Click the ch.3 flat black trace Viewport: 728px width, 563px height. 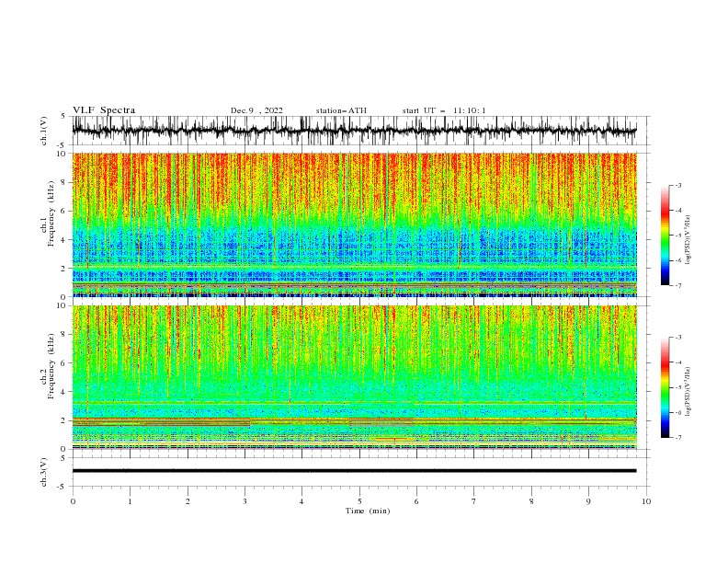coord(354,471)
